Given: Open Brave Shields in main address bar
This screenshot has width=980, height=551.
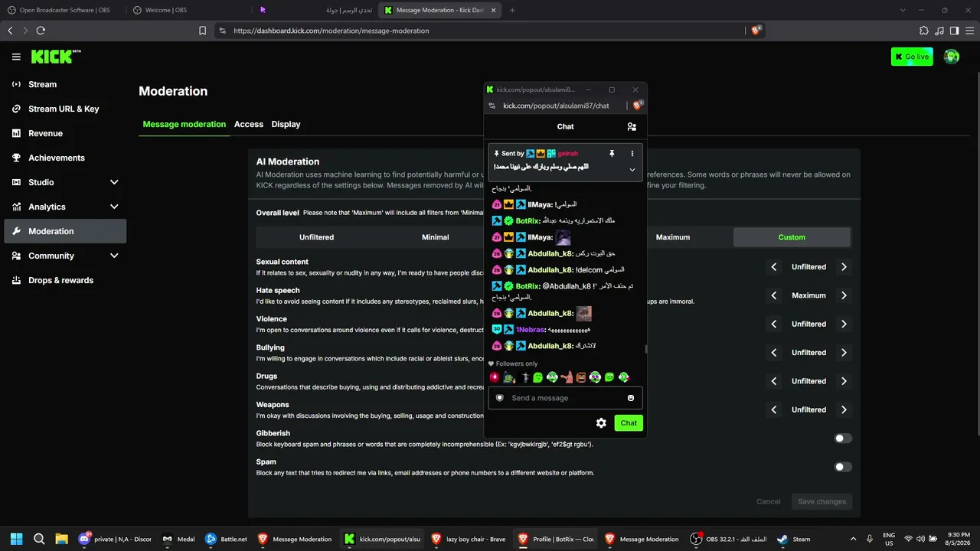Looking at the screenshot, I should point(756,31).
